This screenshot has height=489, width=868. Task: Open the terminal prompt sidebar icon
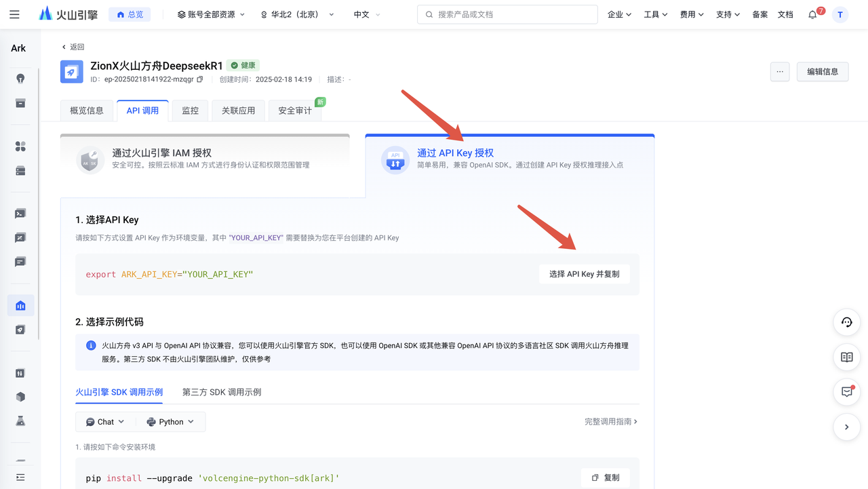20,214
